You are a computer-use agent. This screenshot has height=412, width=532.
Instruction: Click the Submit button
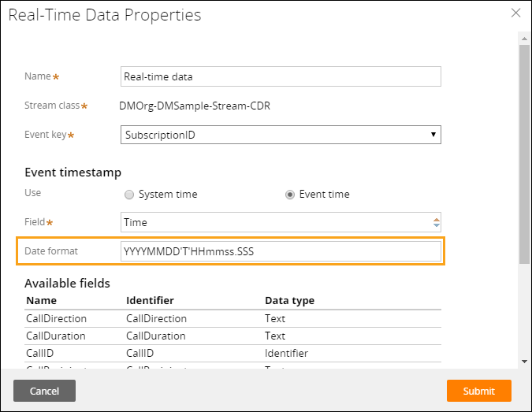(x=478, y=391)
